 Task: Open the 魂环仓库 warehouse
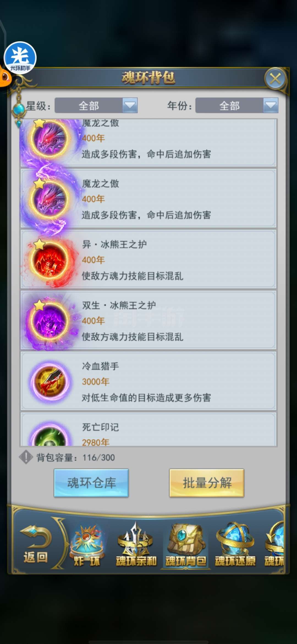tap(91, 483)
